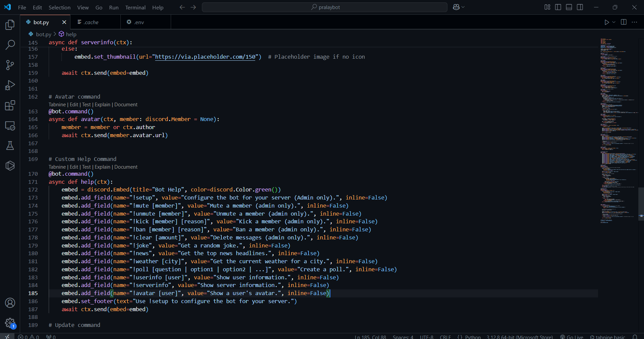Toggle the Primary Side Bar layout button

click(x=558, y=7)
